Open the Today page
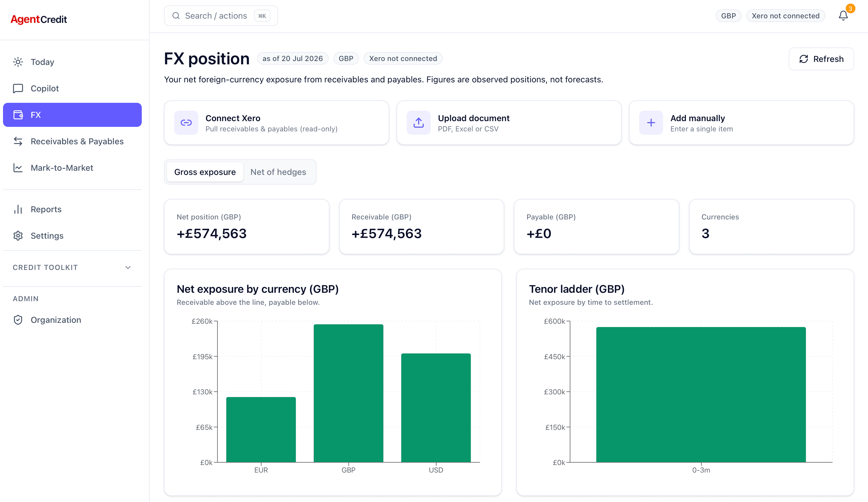Viewport: 868px width, 502px height. tap(72, 62)
